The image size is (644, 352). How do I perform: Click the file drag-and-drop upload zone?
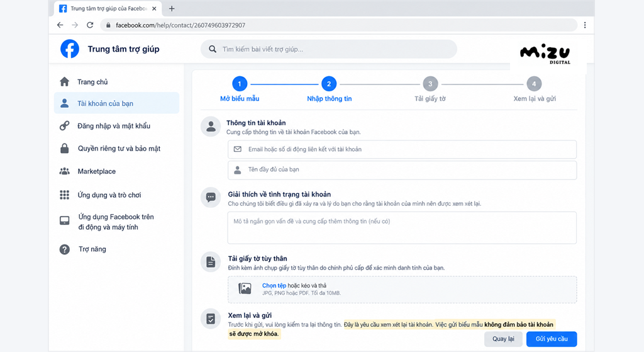[402, 290]
